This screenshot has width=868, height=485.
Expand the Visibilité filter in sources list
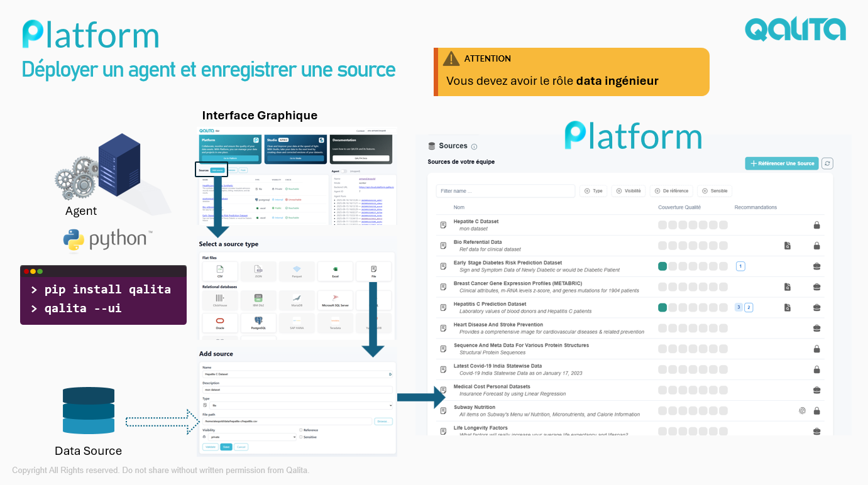[x=629, y=191]
